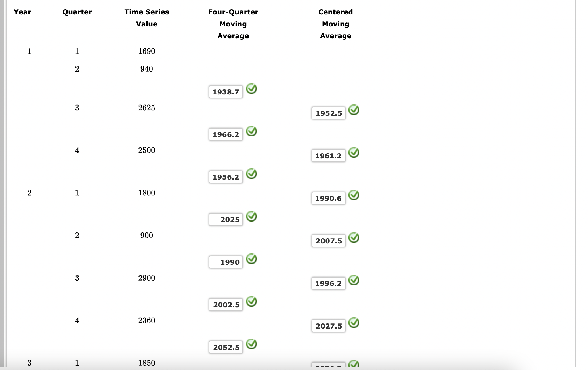Select the input field containing 1956.2
Screen dimensions: 588x370
226,176
